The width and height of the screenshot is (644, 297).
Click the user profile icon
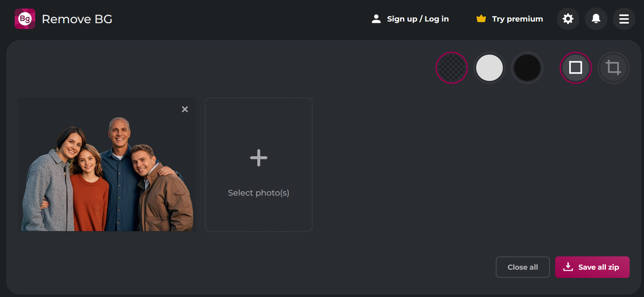click(376, 19)
